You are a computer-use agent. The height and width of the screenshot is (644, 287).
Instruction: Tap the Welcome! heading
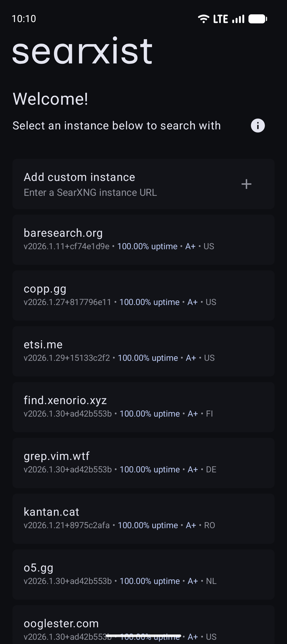pyautogui.click(x=50, y=99)
